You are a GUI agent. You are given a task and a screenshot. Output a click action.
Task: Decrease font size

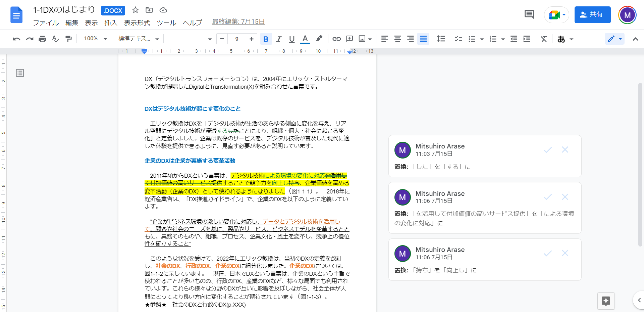pyautogui.click(x=222, y=39)
